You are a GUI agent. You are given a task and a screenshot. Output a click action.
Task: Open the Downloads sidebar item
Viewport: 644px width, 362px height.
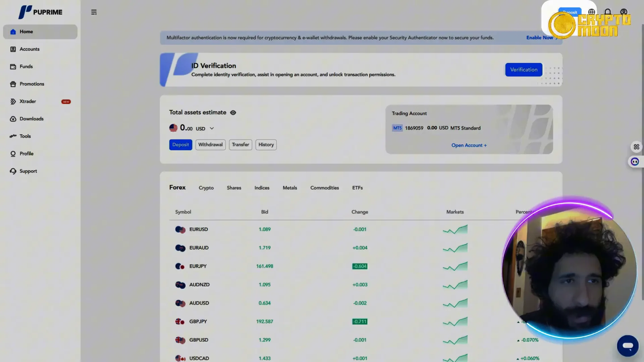click(40, 119)
